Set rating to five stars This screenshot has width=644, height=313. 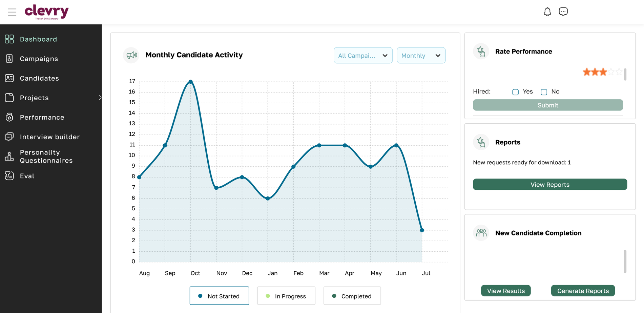pos(619,72)
